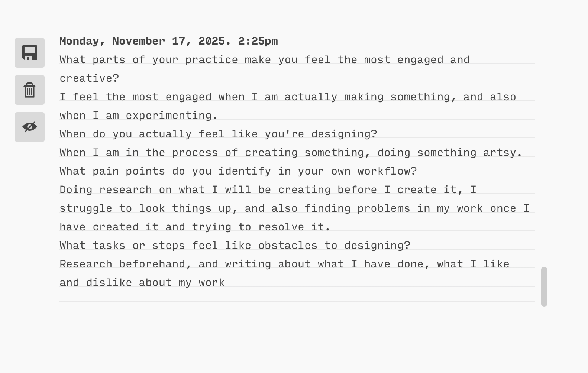Place cursor in line starting "Doing research on what"

(268, 190)
